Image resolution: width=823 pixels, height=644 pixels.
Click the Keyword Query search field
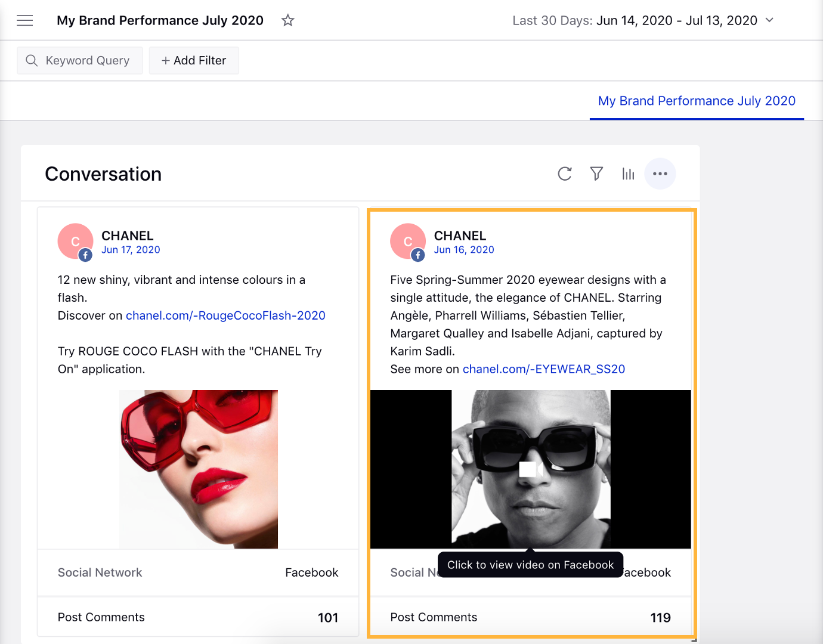pos(80,60)
